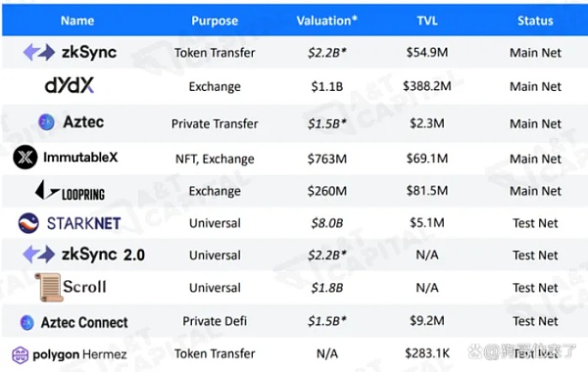Click Polygon Hermez's $283.1K TVL value
Image resolution: width=588 pixels, height=372 pixels.
427,353
